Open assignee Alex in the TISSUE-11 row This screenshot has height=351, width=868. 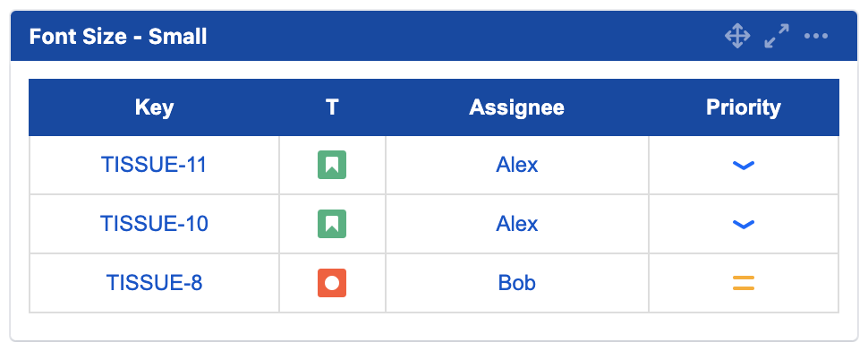click(x=517, y=165)
